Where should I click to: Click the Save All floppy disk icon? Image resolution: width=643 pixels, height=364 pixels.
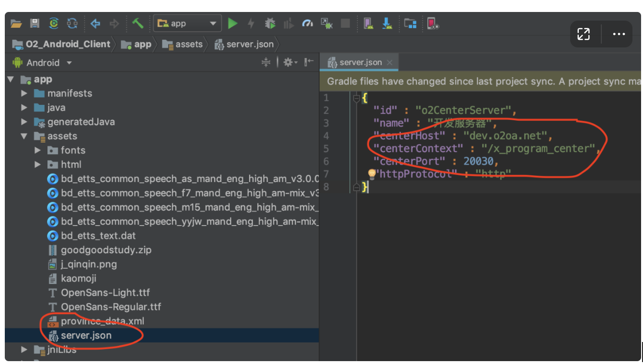coord(34,23)
